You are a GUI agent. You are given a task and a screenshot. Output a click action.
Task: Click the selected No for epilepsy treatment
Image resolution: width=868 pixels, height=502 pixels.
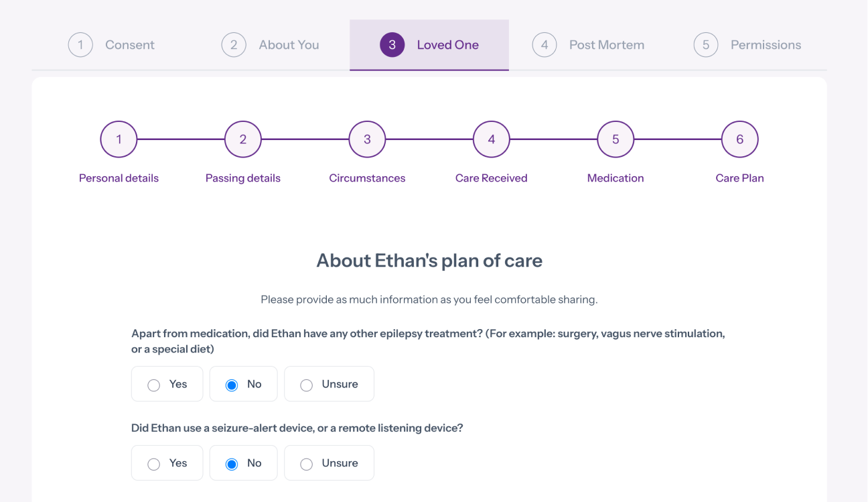click(x=243, y=383)
